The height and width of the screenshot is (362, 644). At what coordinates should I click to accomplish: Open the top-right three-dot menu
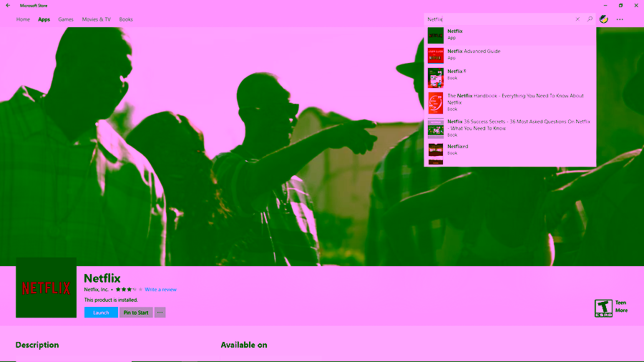click(620, 19)
